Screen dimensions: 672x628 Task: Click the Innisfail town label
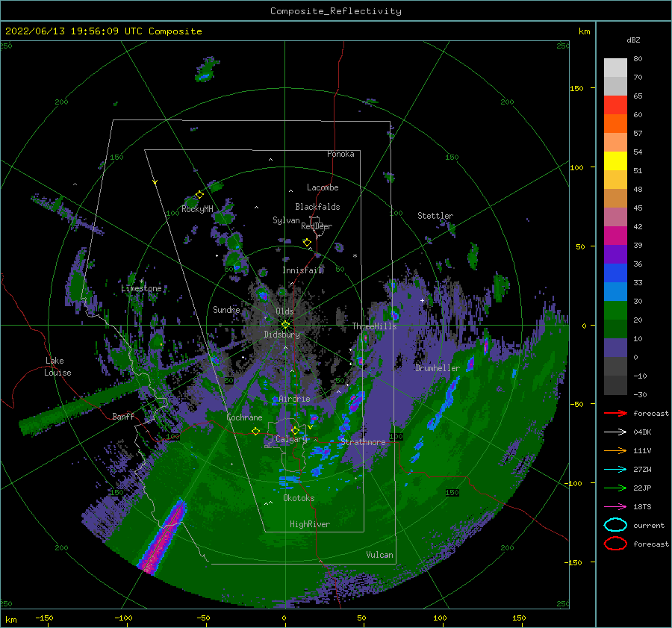(302, 270)
